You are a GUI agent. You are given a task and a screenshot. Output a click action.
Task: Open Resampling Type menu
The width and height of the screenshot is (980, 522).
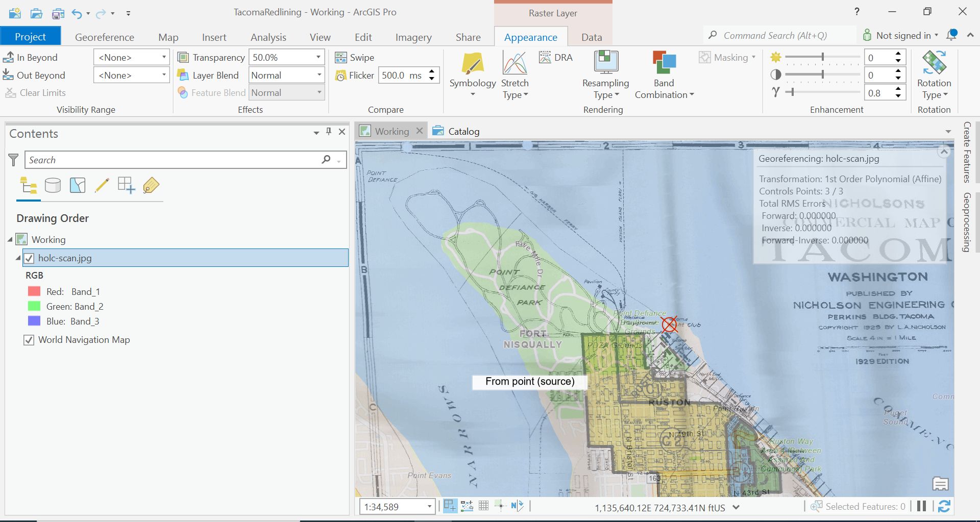tap(606, 75)
